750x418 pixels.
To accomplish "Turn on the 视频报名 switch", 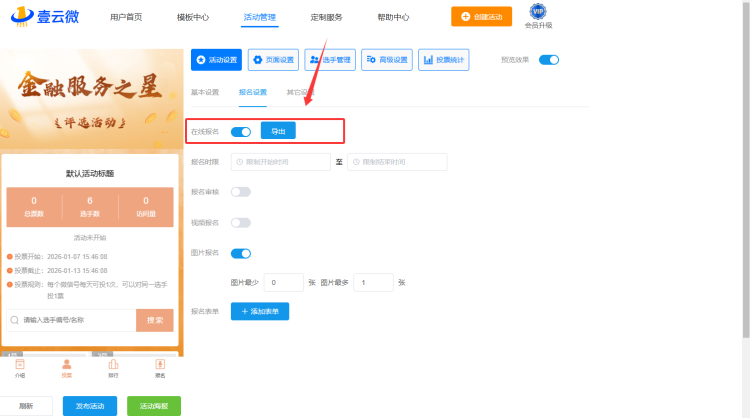I will (241, 223).
